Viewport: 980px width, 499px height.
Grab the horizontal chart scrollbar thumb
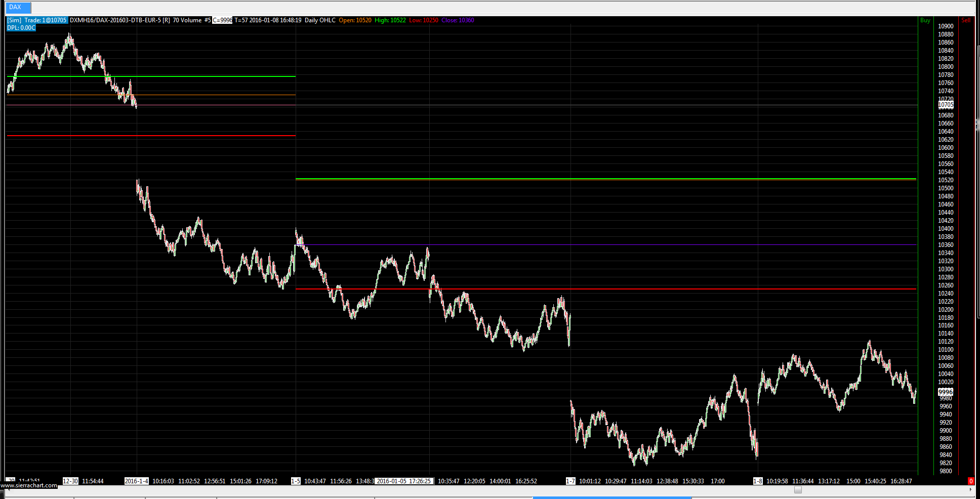point(798,489)
